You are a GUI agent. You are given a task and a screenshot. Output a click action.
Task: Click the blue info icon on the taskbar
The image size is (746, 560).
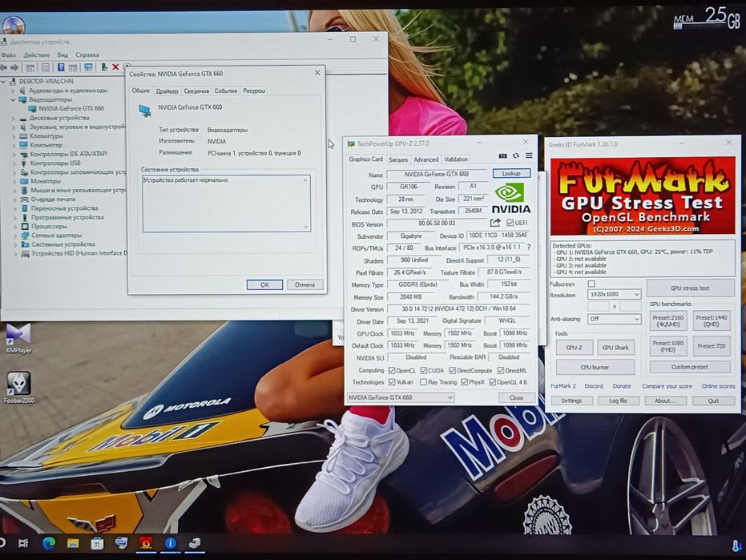pyautogui.click(x=171, y=543)
